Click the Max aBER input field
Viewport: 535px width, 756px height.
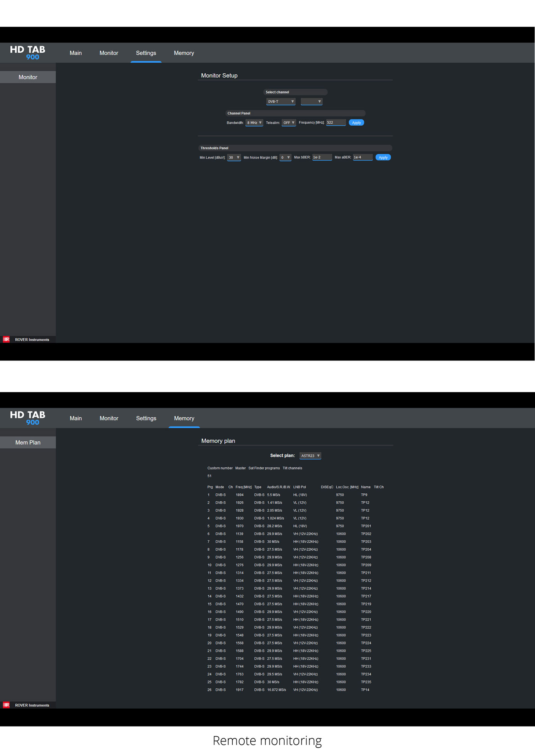point(362,157)
